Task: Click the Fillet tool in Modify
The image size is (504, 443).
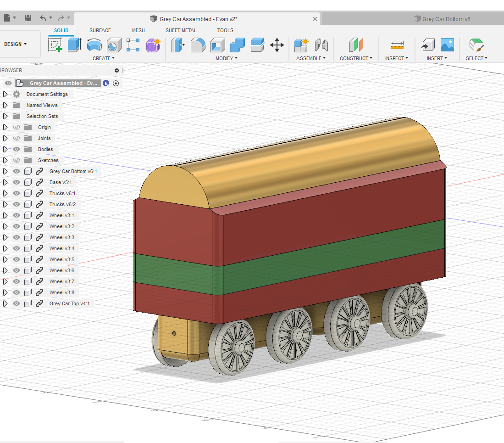Action: click(198, 45)
